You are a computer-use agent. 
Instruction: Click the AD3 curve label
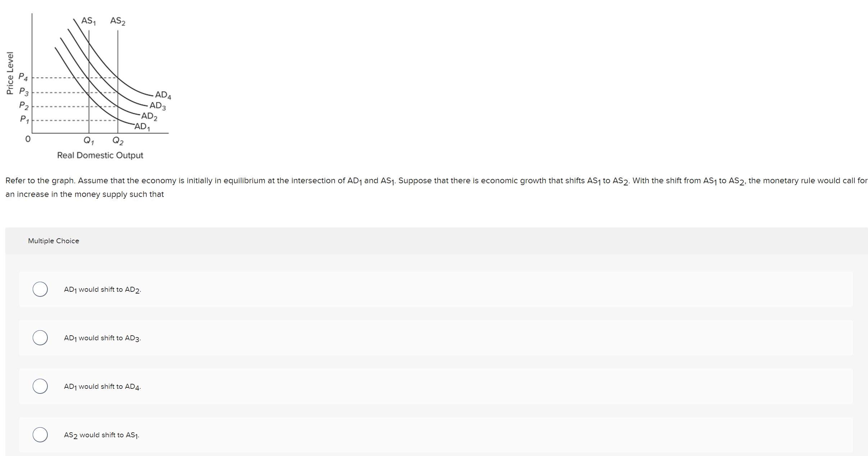(158, 106)
